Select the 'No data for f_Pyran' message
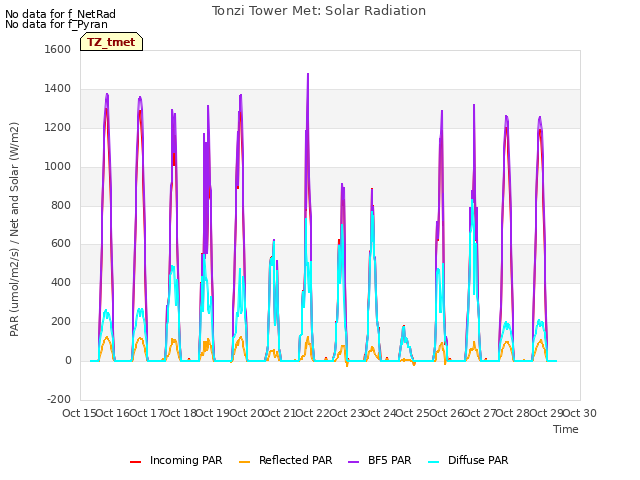This screenshot has height=480, width=640. 56,24
